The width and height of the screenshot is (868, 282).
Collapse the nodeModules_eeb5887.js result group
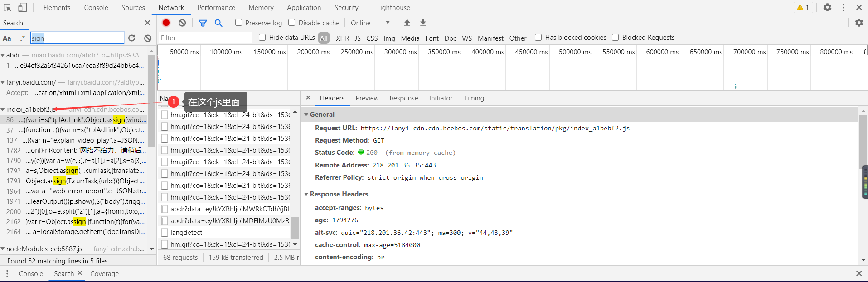pyautogui.click(x=3, y=249)
